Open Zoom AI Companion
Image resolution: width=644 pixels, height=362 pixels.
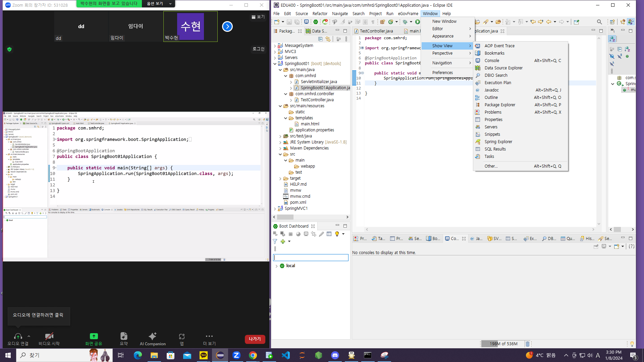pos(153,339)
